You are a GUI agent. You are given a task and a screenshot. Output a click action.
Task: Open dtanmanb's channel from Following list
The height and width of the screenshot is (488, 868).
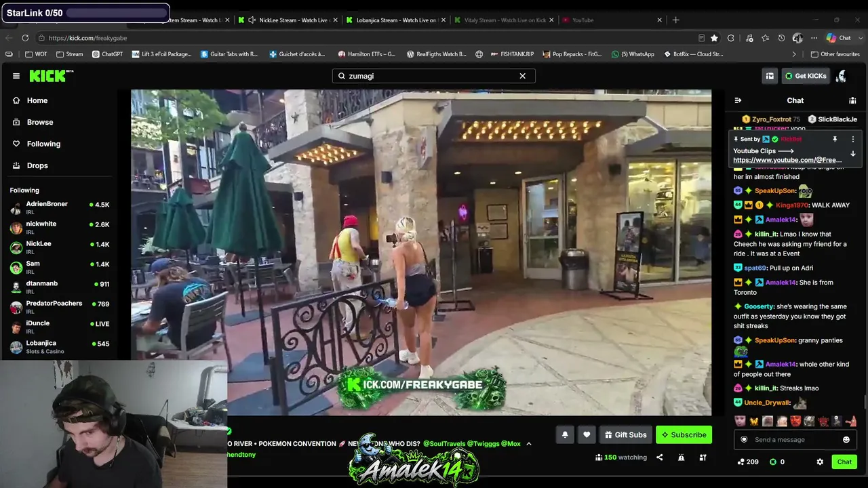(x=60, y=287)
